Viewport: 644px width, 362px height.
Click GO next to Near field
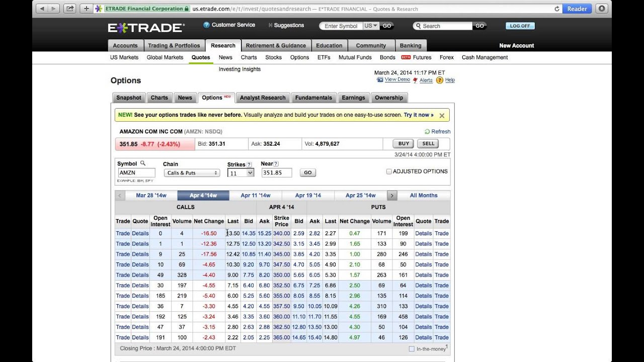click(307, 172)
